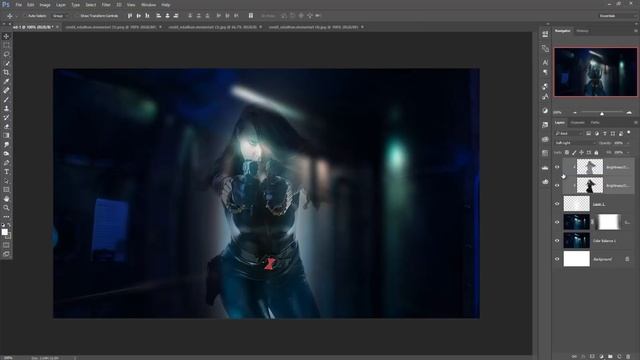Enable Show Transform Controls checkbox
This screenshot has height=360, width=640.
(77, 16)
